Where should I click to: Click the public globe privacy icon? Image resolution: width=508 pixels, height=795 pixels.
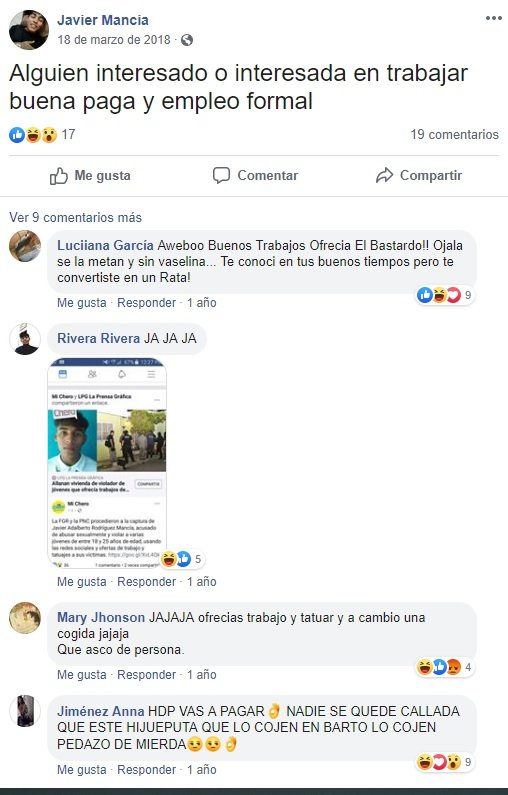[187, 40]
